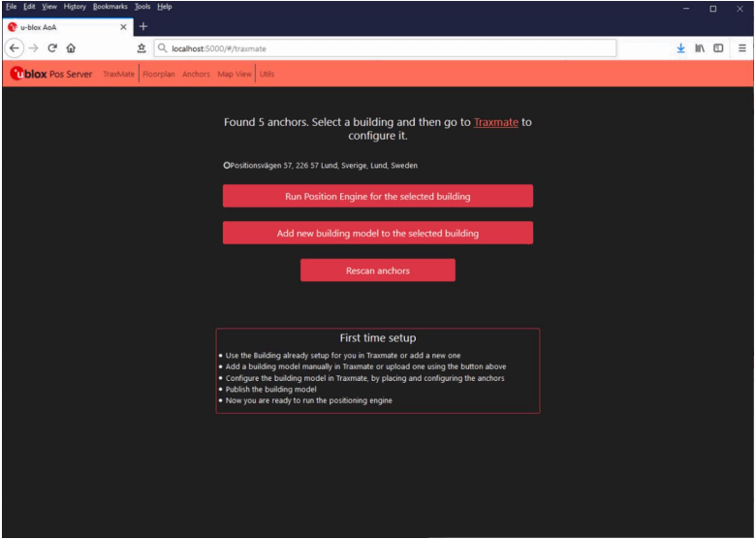Open the Help menu
756x539 pixels.
[x=165, y=7]
